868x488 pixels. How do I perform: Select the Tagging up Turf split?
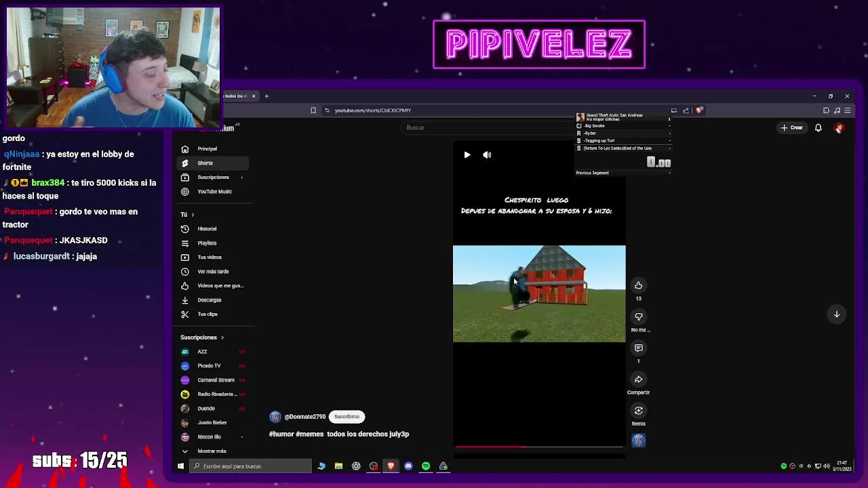coord(623,141)
